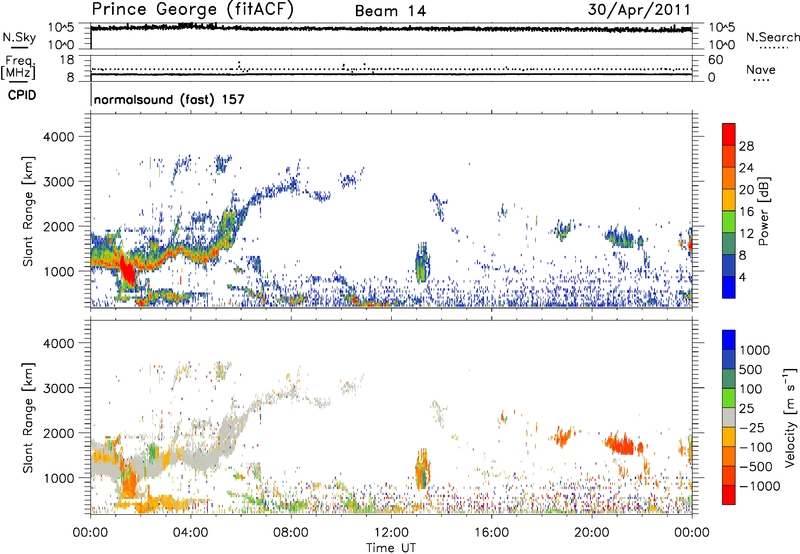This screenshot has width=800, height=554.
Task: Click the '16' tick on the Power scale
Action: pos(746,212)
